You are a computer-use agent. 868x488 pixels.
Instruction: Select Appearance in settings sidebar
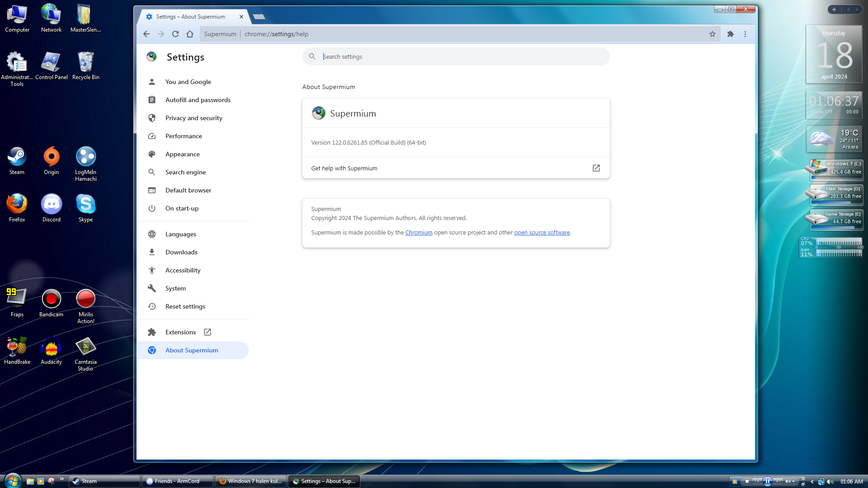[182, 154]
